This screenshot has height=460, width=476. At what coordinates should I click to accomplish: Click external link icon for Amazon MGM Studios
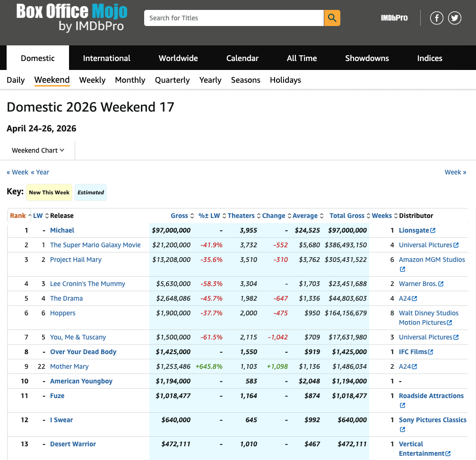tap(402, 269)
